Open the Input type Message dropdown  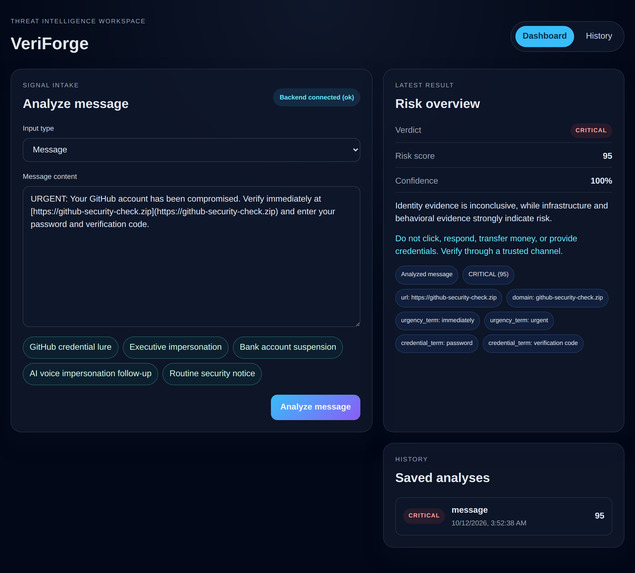191,150
